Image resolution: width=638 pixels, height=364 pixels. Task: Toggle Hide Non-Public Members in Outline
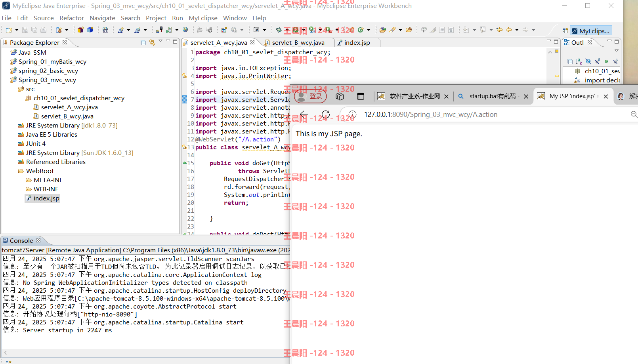(x=606, y=61)
